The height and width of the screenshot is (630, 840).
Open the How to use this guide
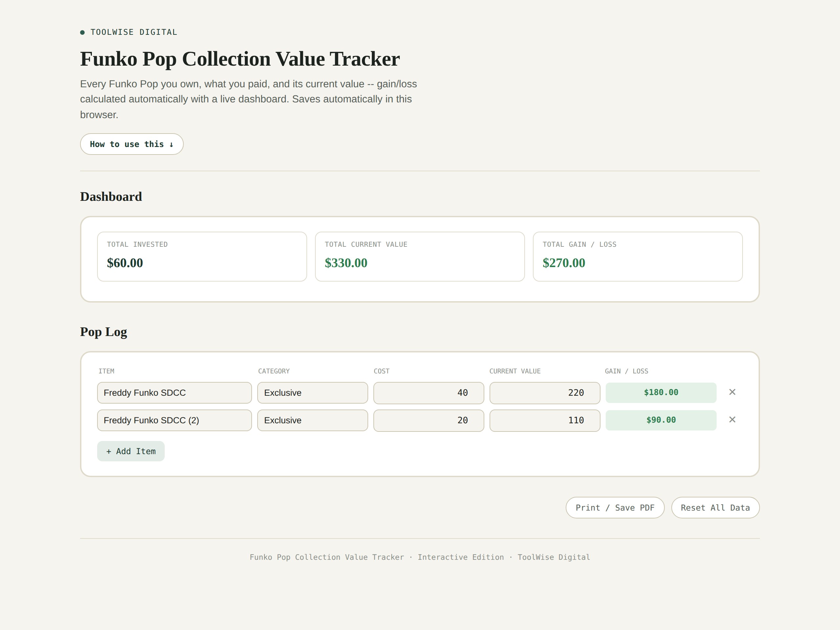click(x=132, y=144)
